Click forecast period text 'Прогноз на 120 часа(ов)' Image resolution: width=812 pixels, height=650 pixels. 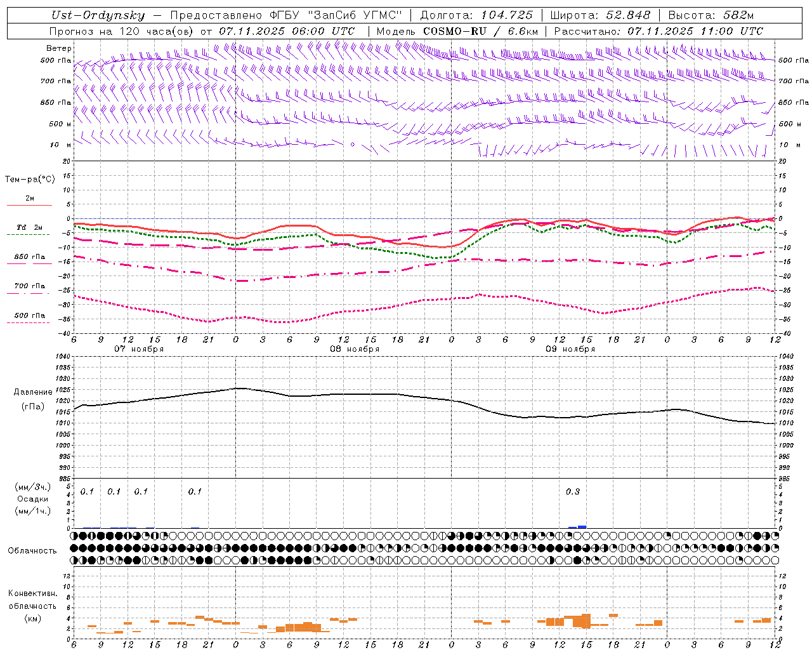click(122, 31)
